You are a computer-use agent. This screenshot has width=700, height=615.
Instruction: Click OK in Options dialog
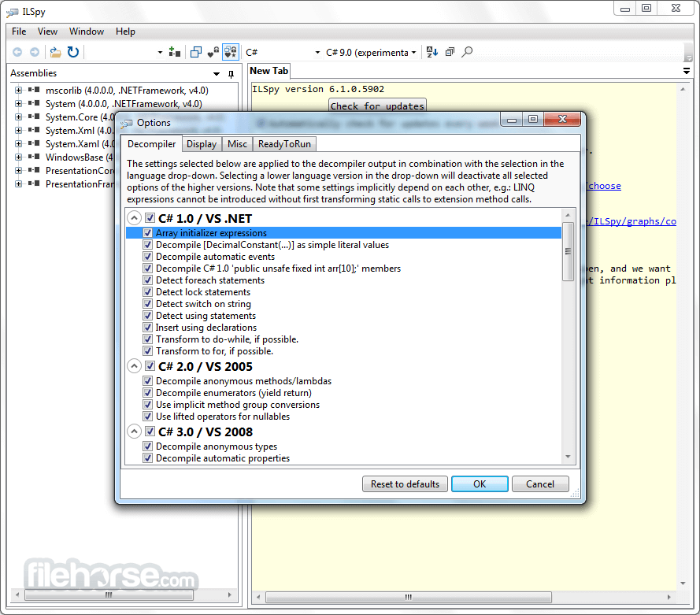[480, 484]
